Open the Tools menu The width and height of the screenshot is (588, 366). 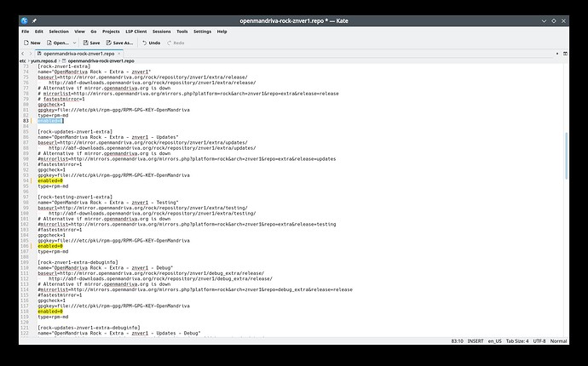(182, 31)
